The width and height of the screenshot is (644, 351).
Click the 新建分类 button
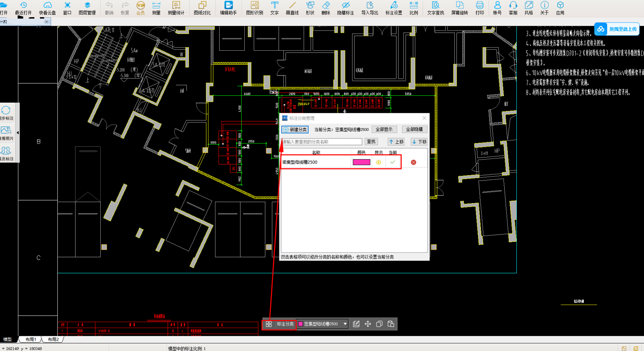click(x=295, y=129)
